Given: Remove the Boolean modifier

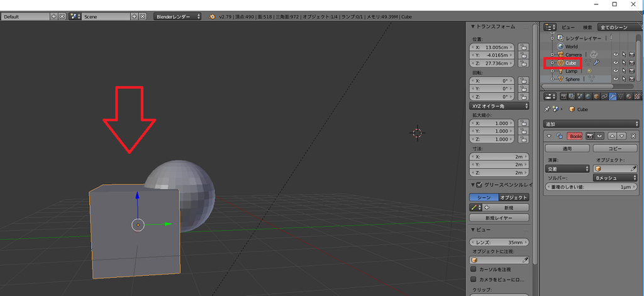Looking at the screenshot, I should (x=633, y=136).
